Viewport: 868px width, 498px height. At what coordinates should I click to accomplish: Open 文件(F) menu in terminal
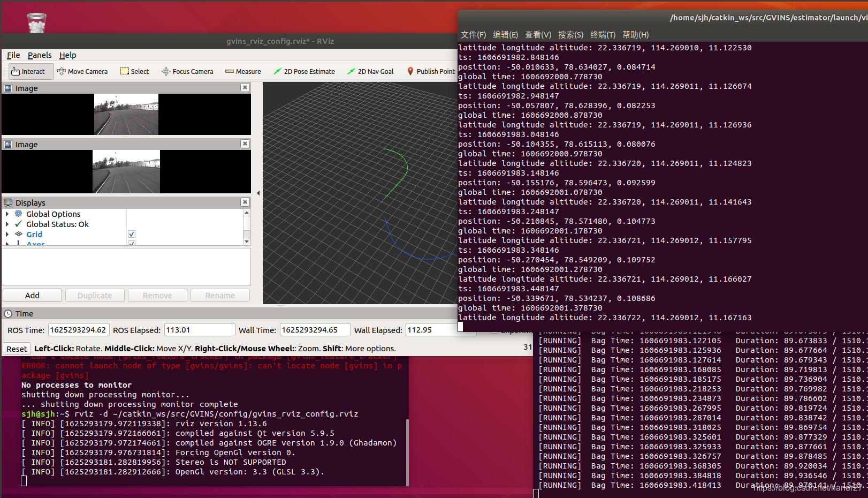[474, 35]
